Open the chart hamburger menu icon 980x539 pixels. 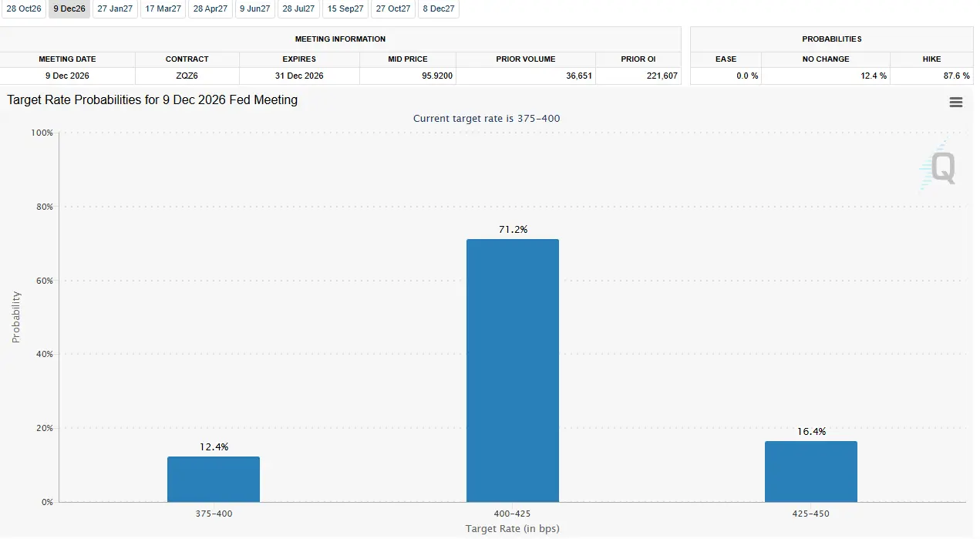pyautogui.click(x=956, y=103)
